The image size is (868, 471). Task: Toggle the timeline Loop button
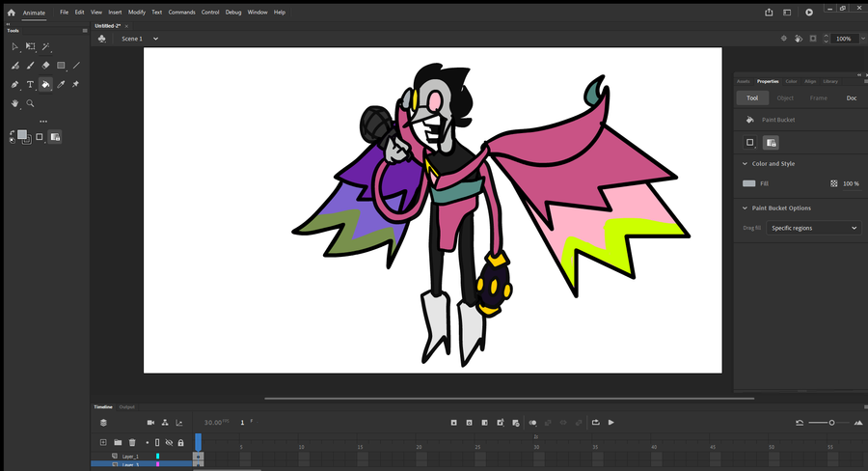tap(596, 422)
